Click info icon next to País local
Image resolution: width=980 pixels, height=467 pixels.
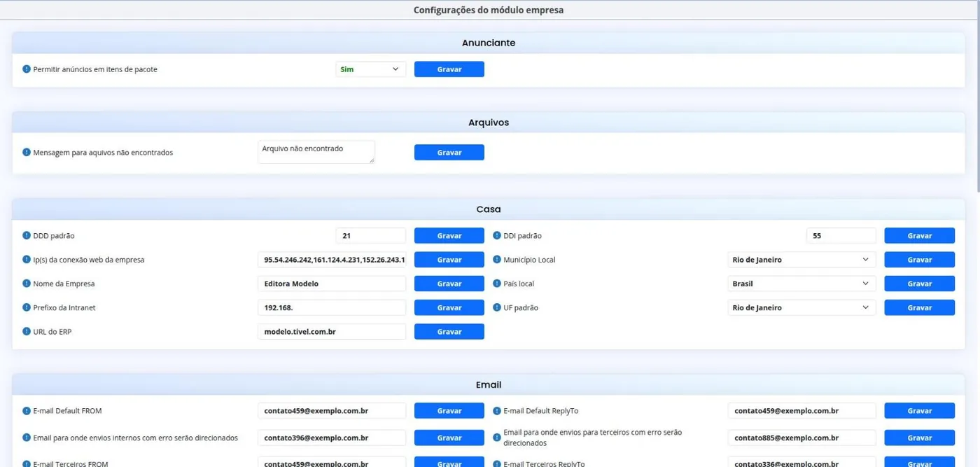coord(497,284)
